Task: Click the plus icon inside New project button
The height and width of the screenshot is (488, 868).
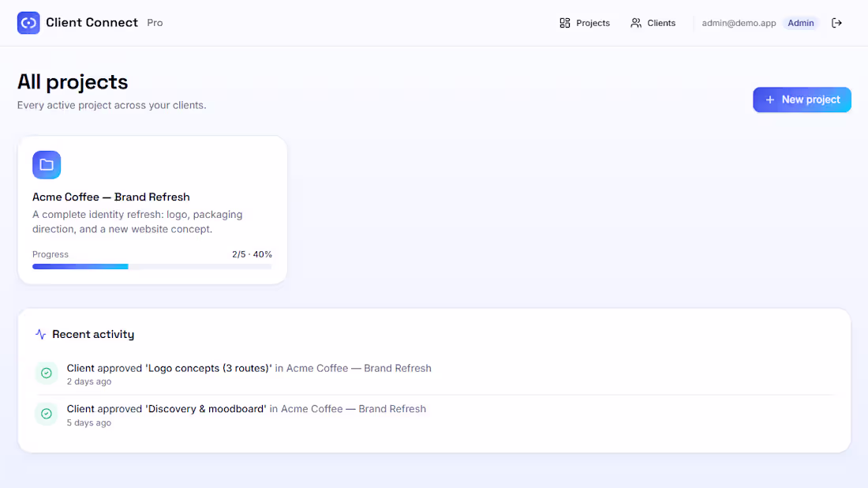Action: pyautogui.click(x=770, y=99)
